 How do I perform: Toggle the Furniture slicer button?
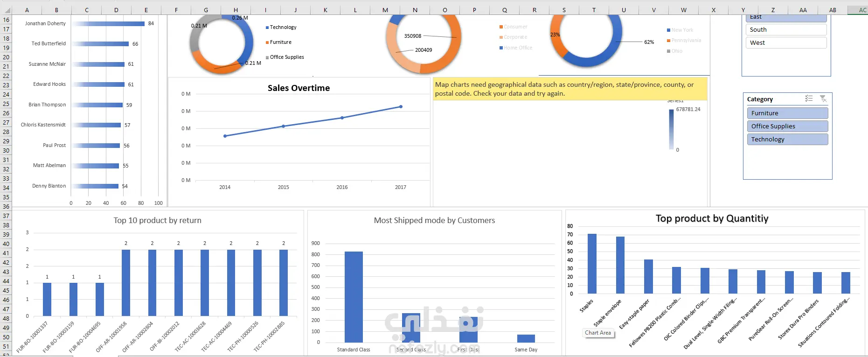tap(787, 113)
